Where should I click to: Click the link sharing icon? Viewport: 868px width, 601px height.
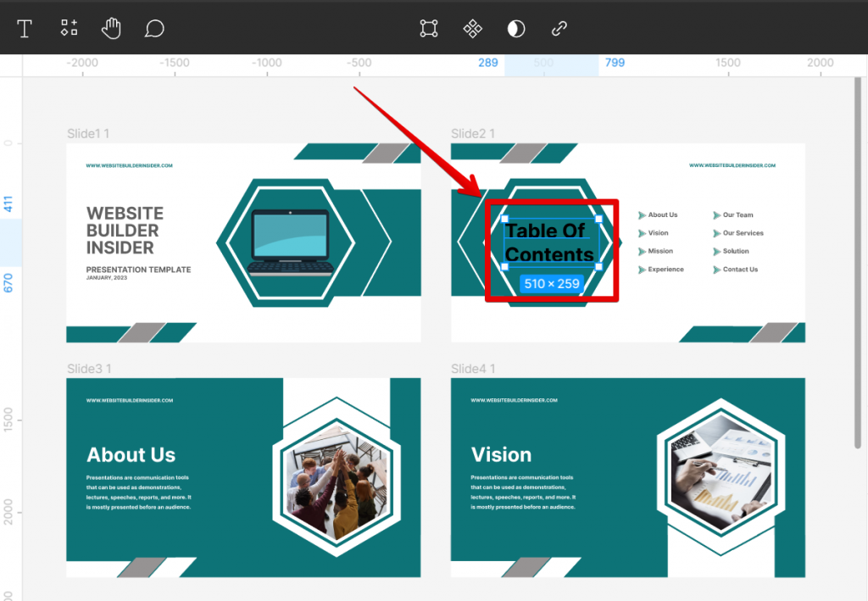click(x=559, y=28)
